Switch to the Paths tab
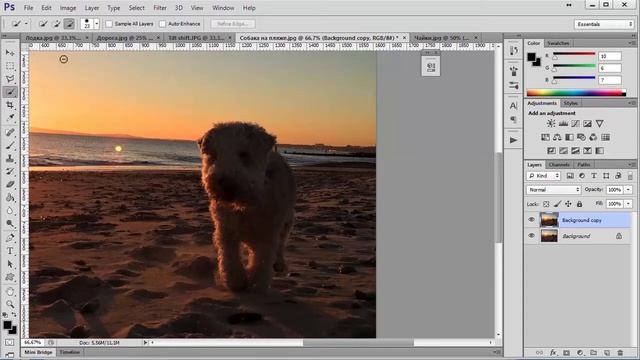The image size is (640, 360). point(584,164)
